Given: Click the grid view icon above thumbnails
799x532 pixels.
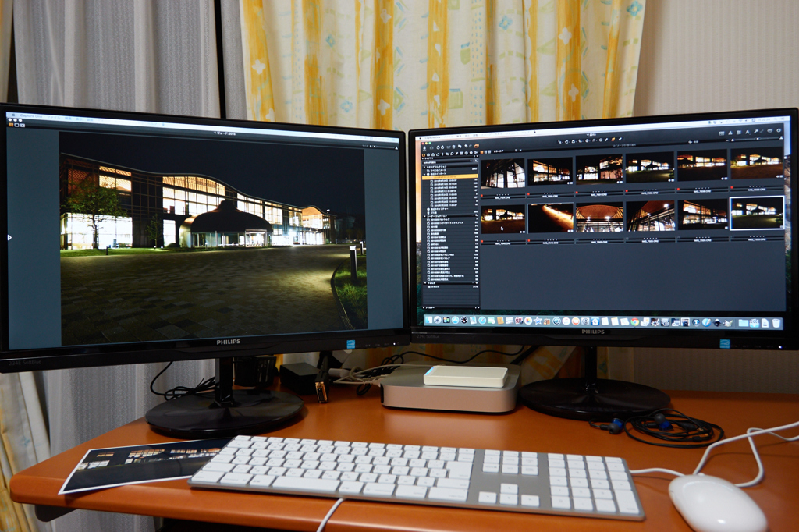Looking at the screenshot, I should [485, 151].
